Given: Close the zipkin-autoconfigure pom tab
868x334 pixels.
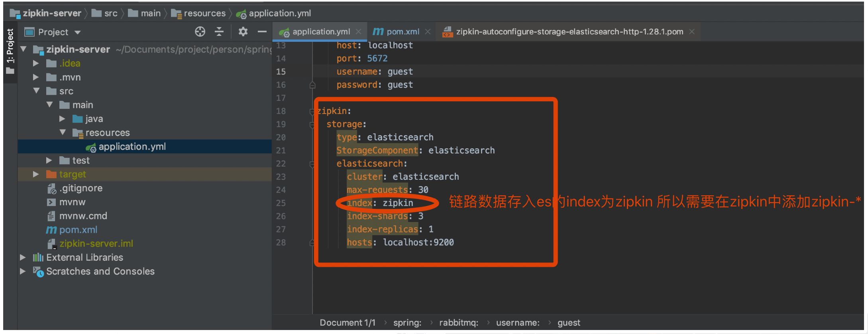Looking at the screenshot, I should [x=692, y=32].
